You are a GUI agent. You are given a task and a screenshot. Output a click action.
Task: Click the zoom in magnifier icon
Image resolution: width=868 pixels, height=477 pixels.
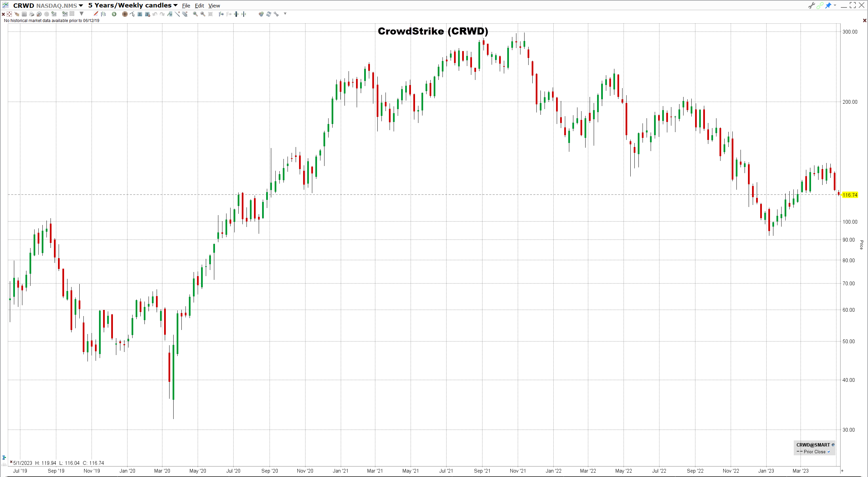point(195,14)
